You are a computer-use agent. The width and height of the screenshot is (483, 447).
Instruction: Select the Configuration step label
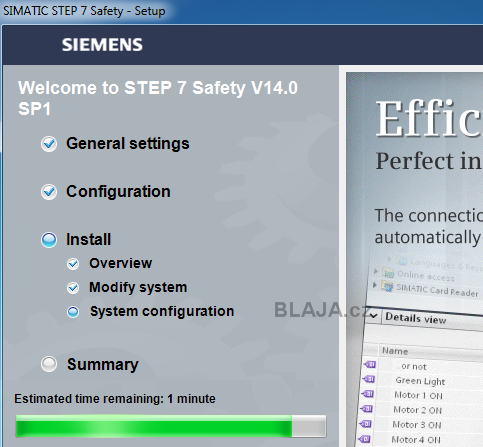coord(118,192)
